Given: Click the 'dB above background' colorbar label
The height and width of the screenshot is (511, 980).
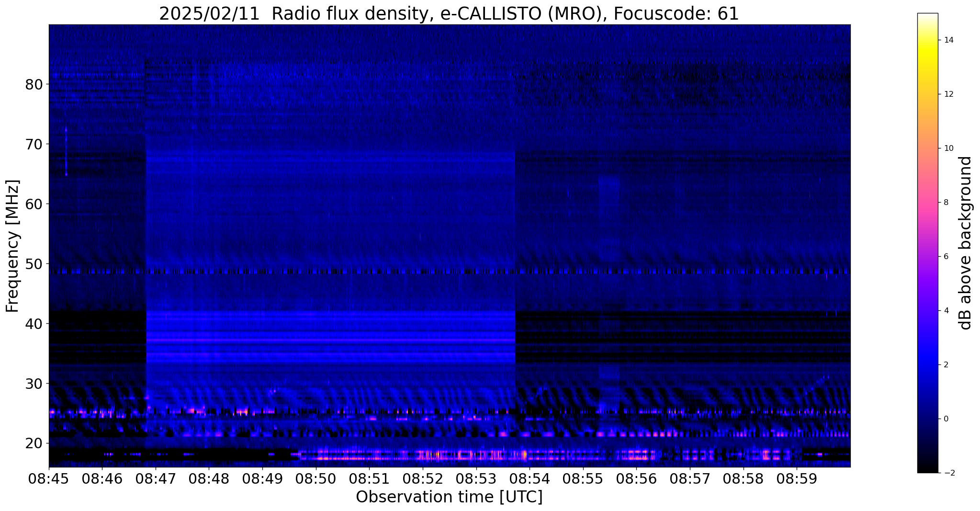Looking at the screenshot, I should pos(966,243).
